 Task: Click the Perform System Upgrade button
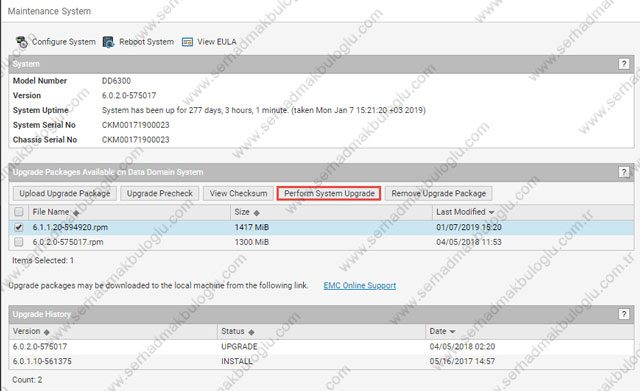coord(329,193)
